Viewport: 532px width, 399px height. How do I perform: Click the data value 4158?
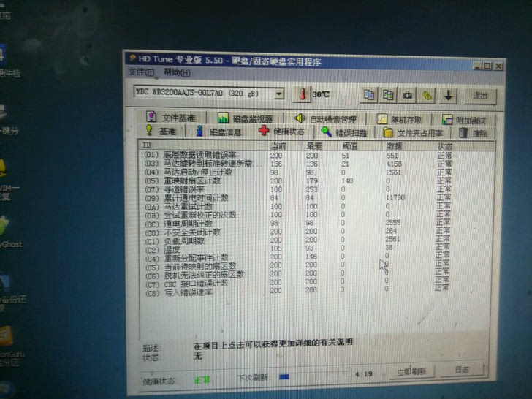(395, 164)
